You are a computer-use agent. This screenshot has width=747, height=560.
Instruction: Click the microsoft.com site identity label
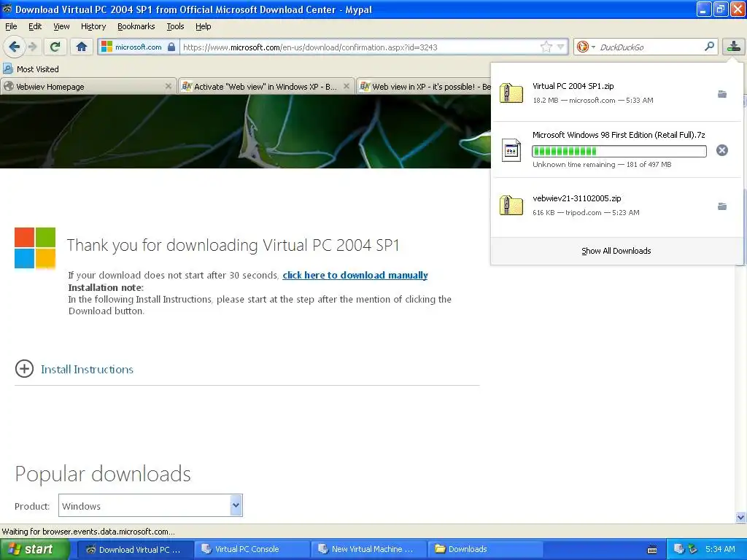pyautogui.click(x=138, y=47)
